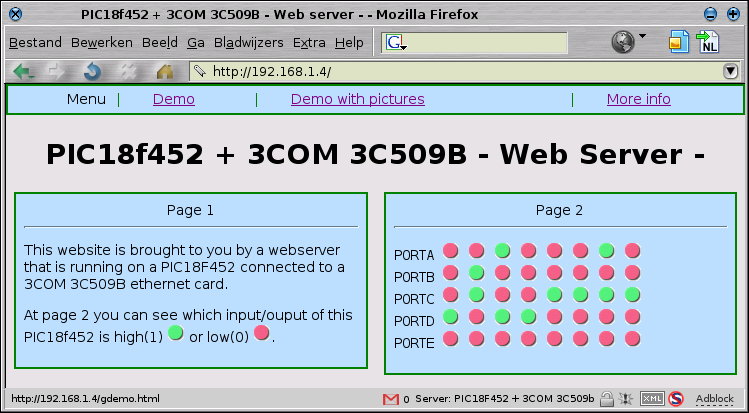Click first PORTA indicator
Image resolution: width=749 pixels, height=413 pixels.
[x=450, y=250]
